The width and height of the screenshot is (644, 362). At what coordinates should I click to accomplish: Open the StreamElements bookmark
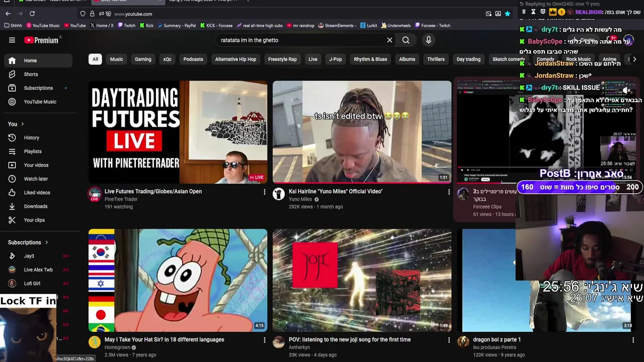point(338,26)
